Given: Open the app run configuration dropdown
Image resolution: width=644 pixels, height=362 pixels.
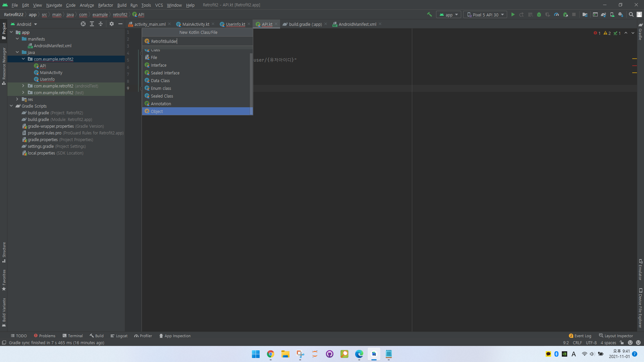Looking at the screenshot, I should 448,15.
